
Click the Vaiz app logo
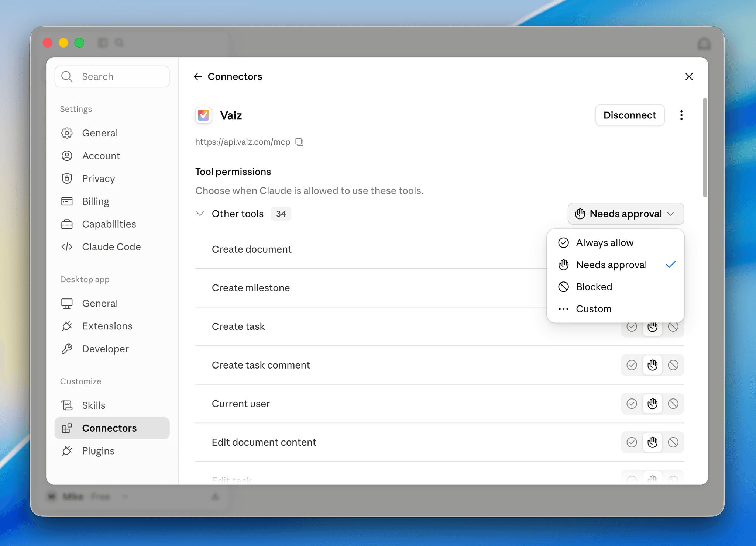pyautogui.click(x=203, y=115)
